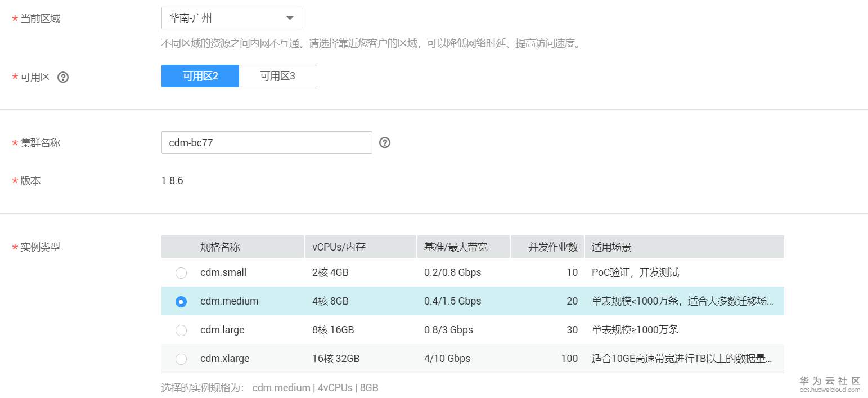Select the cdm.medium radio button
This screenshot has height=398, width=868.
click(181, 302)
